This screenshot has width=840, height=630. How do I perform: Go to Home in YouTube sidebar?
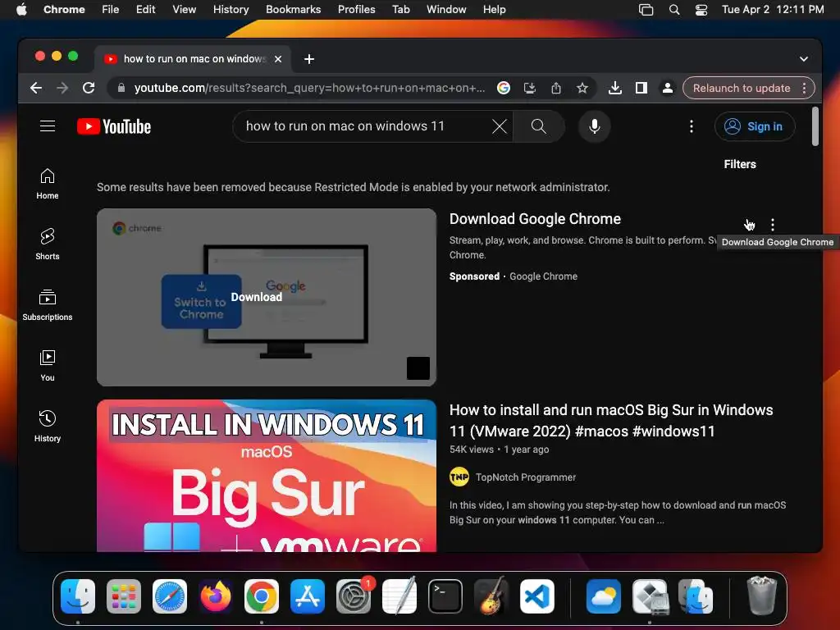tap(48, 184)
